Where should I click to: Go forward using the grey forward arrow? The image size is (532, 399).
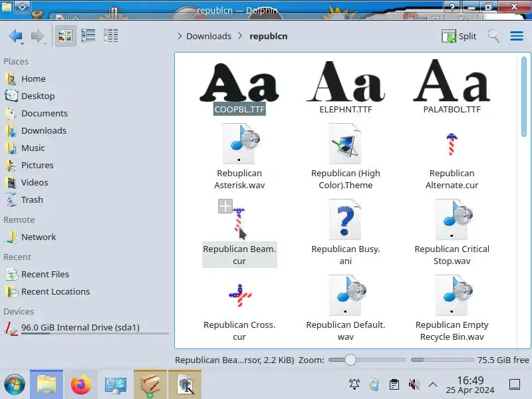click(x=37, y=36)
